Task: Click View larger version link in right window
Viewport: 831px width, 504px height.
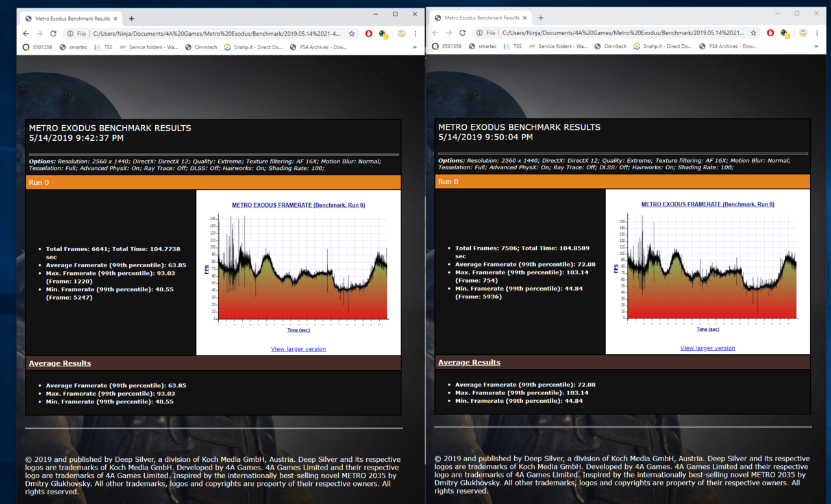Action: 708,348
